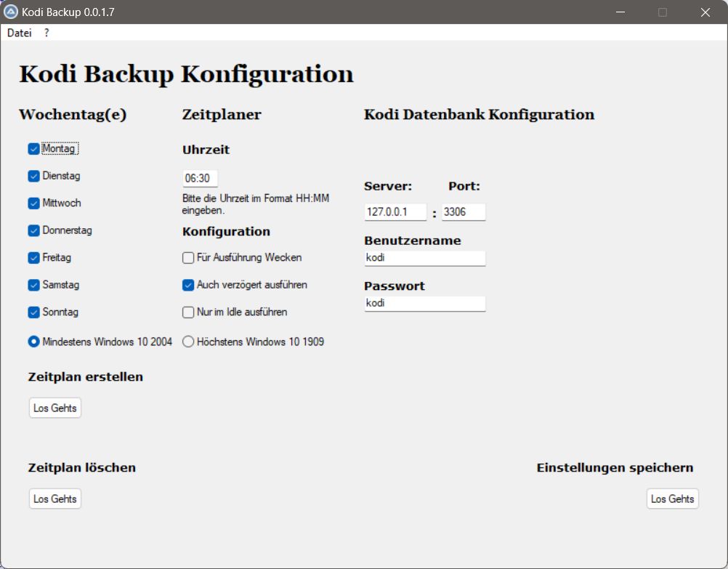Click the Uhrzeit label

coord(206,150)
